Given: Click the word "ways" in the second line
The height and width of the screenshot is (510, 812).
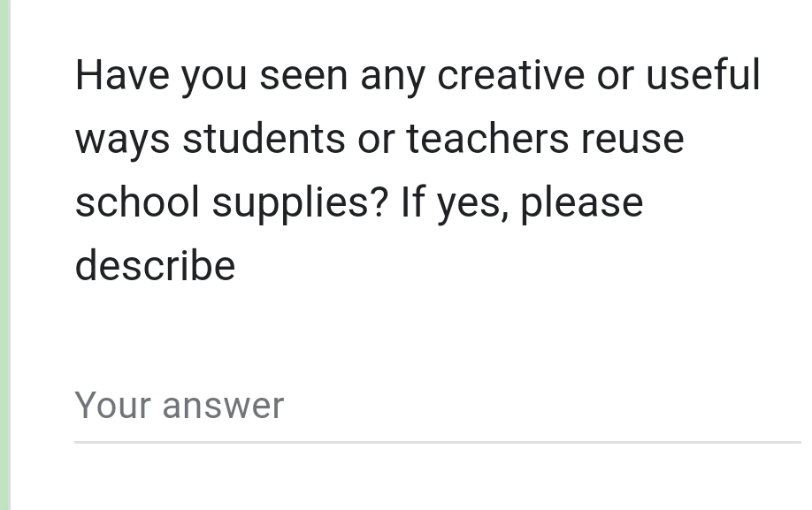Looking at the screenshot, I should (122, 139).
